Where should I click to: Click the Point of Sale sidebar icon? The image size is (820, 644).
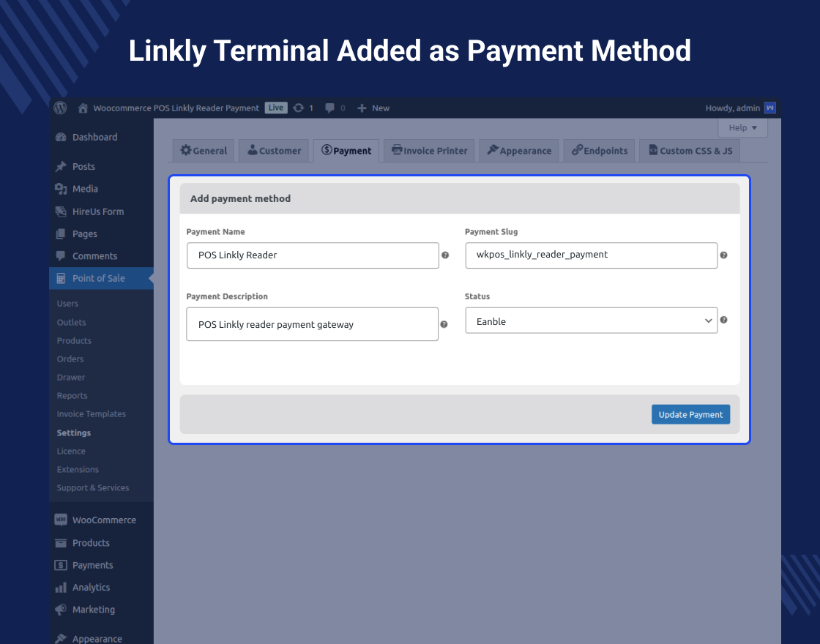tap(61, 278)
